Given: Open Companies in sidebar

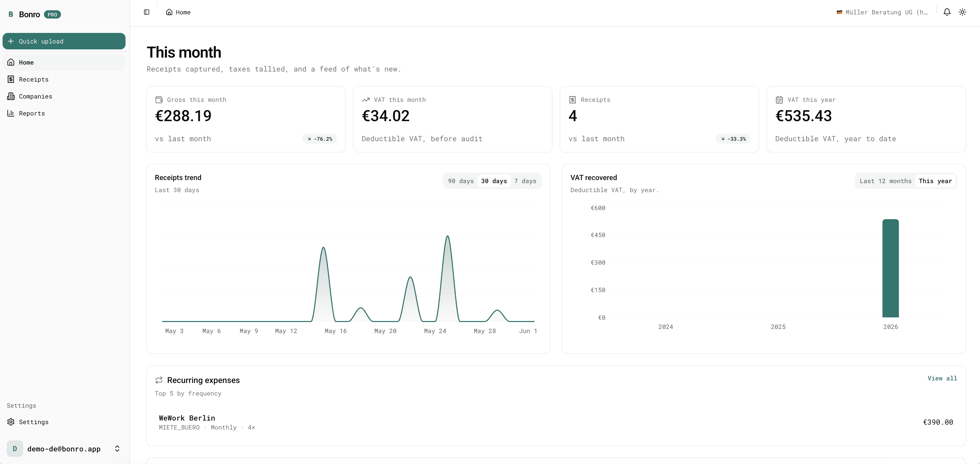Looking at the screenshot, I should coord(64,96).
